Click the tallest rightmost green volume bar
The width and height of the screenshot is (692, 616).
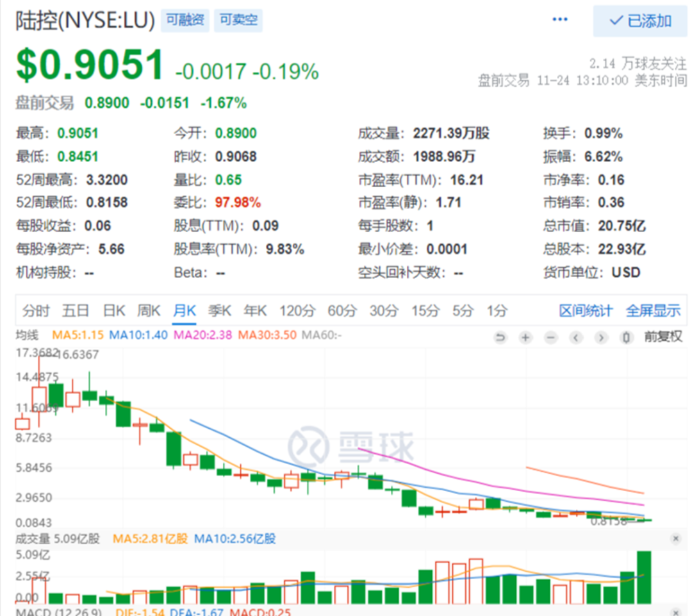coord(644,577)
